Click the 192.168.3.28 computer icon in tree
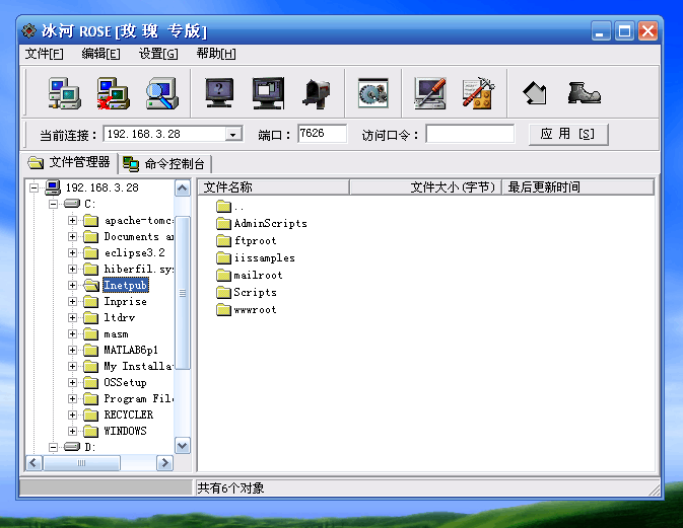683x528 pixels. click(53, 188)
